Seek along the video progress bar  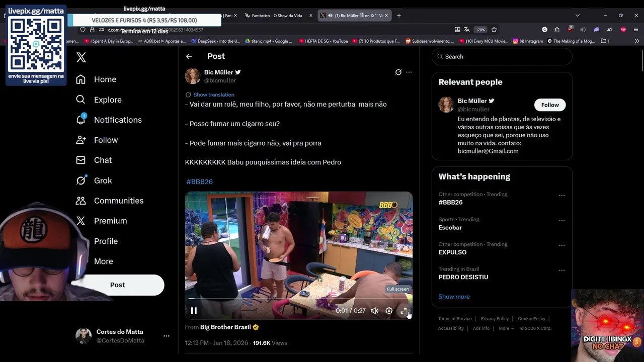tap(299, 299)
